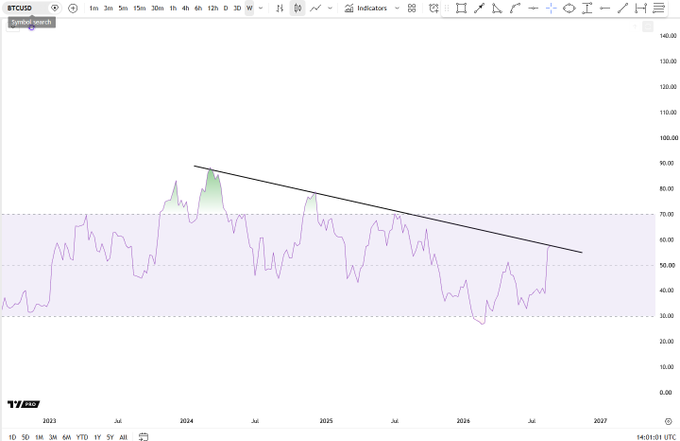Image resolution: width=680 pixels, height=441 pixels.
Task: Switch to the 12h interval
Action: click(212, 8)
